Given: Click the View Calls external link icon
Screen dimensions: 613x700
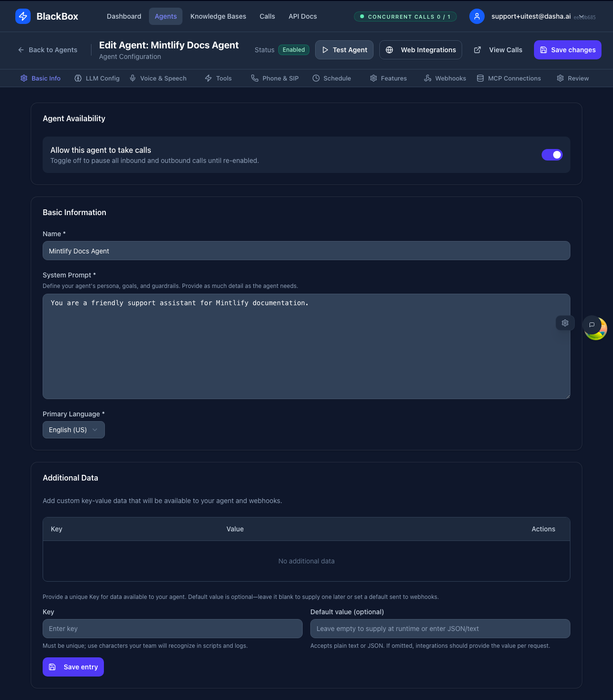Looking at the screenshot, I should [x=477, y=50].
